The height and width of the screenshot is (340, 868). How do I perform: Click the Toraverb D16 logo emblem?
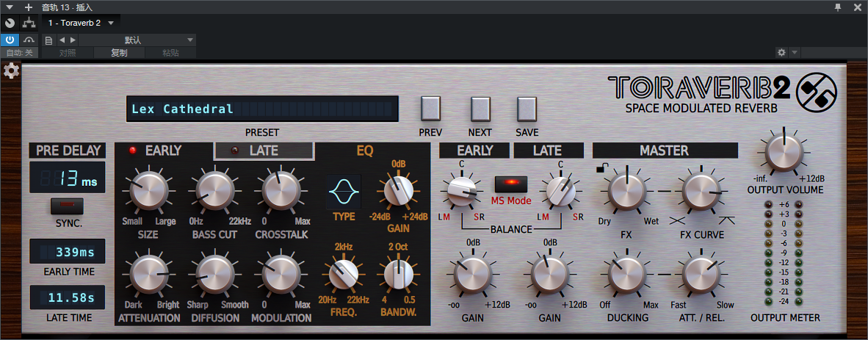tap(817, 93)
